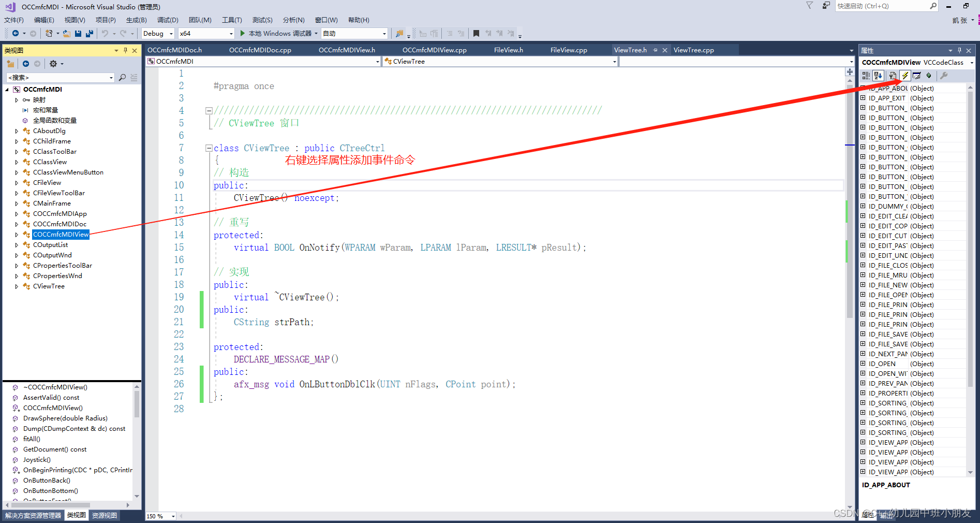Click the Undo toolbar icon
The width and height of the screenshot is (980, 523).
tap(106, 33)
